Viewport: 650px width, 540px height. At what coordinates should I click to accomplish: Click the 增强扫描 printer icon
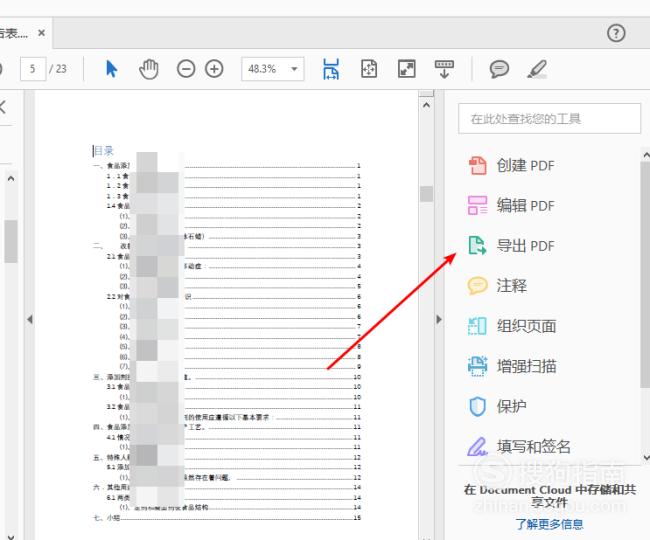(x=478, y=366)
